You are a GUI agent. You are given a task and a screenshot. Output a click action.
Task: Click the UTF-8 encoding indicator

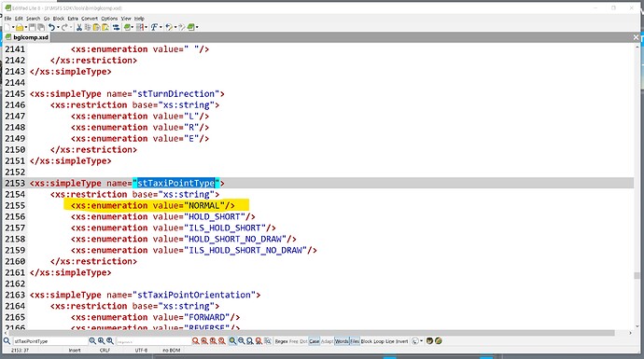pos(141,351)
